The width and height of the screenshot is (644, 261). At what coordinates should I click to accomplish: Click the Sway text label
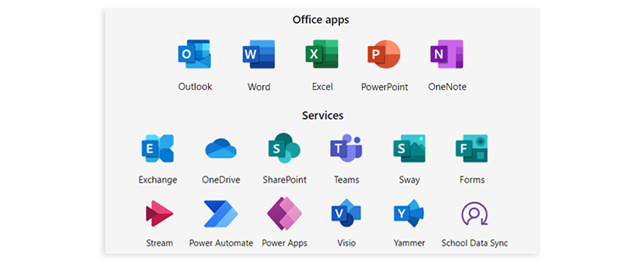[409, 180]
